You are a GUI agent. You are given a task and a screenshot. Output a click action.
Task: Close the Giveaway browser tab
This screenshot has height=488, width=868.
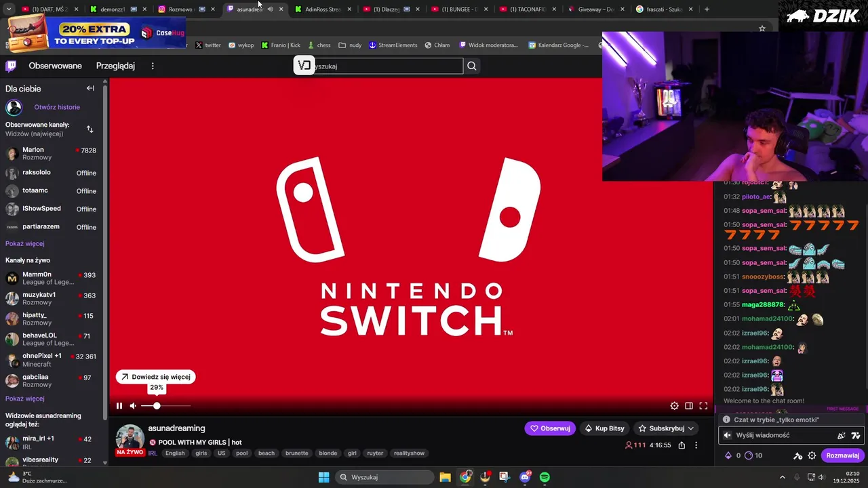coord(623,9)
